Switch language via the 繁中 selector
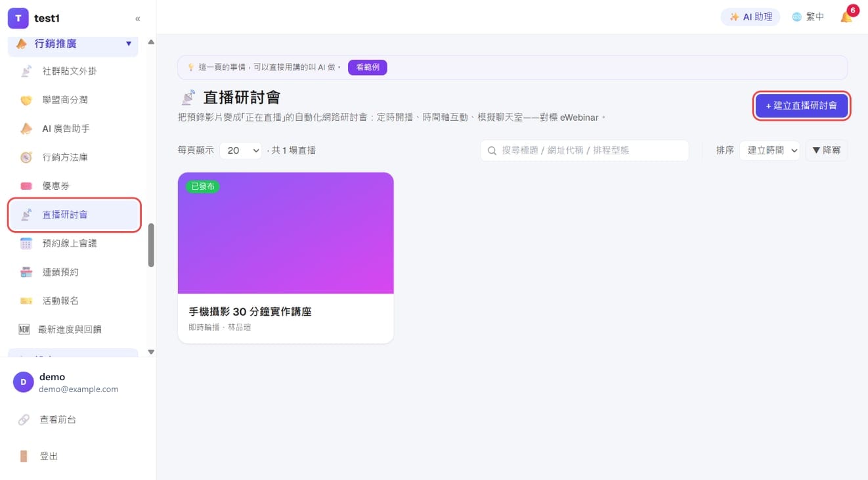The width and height of the screenshot is (868, 480). (808, 17)
